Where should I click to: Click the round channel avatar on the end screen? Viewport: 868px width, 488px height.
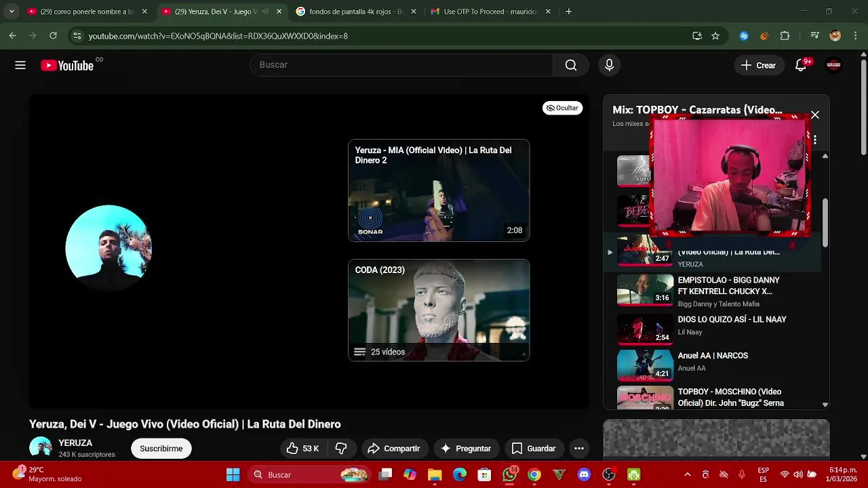click(x=108, y=248)
